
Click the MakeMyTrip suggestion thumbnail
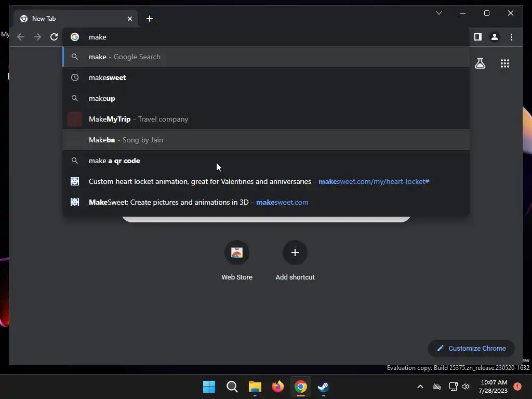pos(75,119)
